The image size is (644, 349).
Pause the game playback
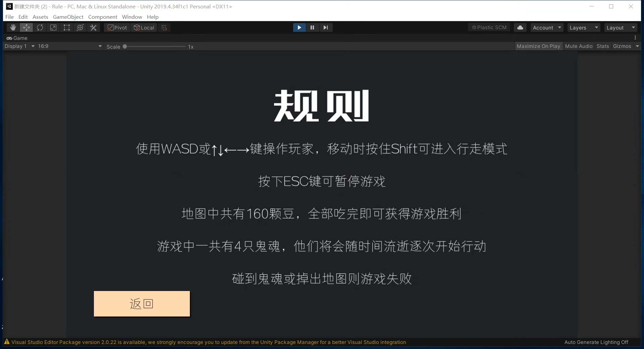pyautogui.click(x=312, y=27)
